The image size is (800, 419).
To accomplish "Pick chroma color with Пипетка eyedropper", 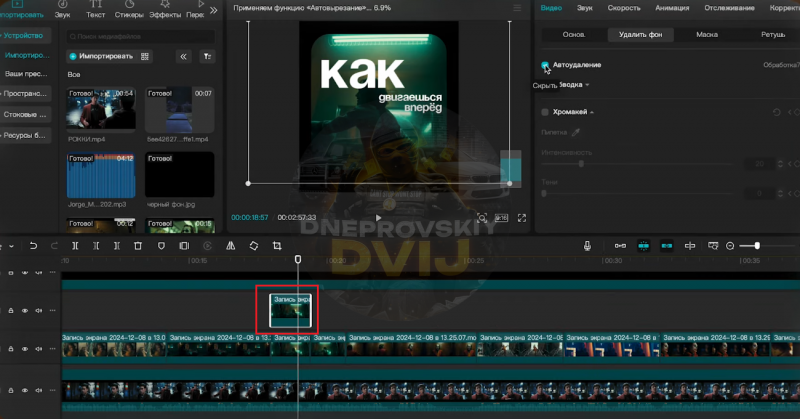I will pos(576,133).
